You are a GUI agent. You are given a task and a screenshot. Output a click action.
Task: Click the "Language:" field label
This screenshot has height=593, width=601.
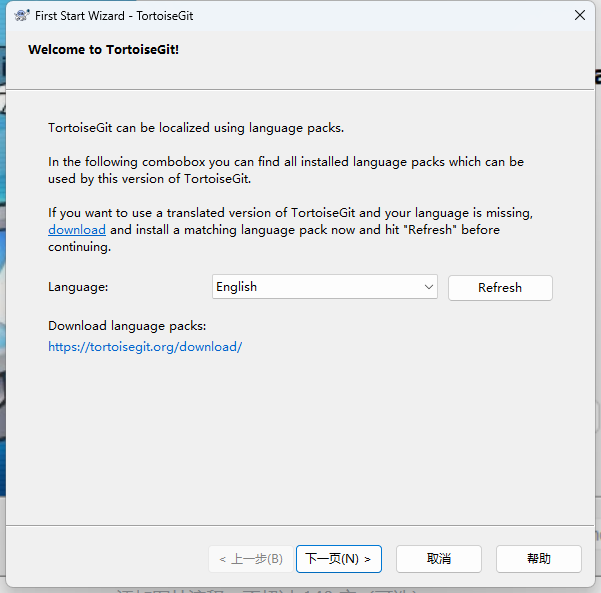coord(78,287)
